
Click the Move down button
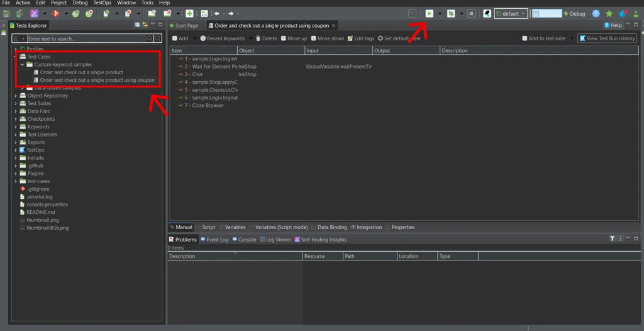point(327,38)
